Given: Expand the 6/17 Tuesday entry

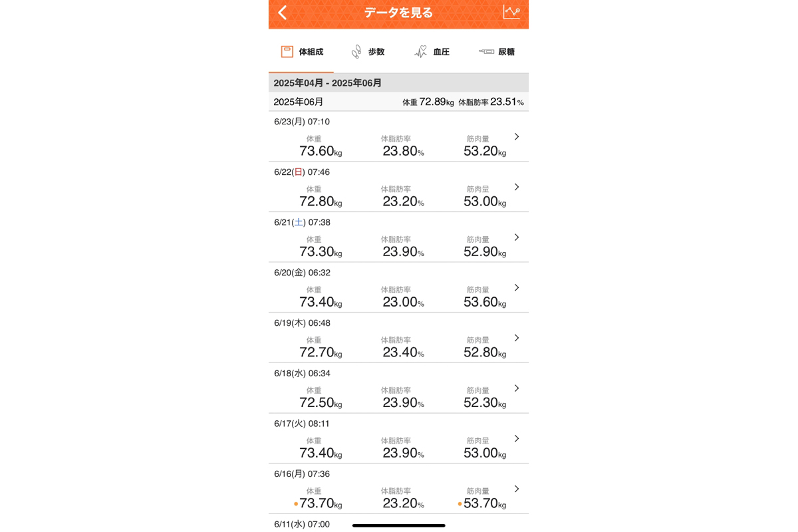Looking at the screenshot, I should tap(516, 438).
